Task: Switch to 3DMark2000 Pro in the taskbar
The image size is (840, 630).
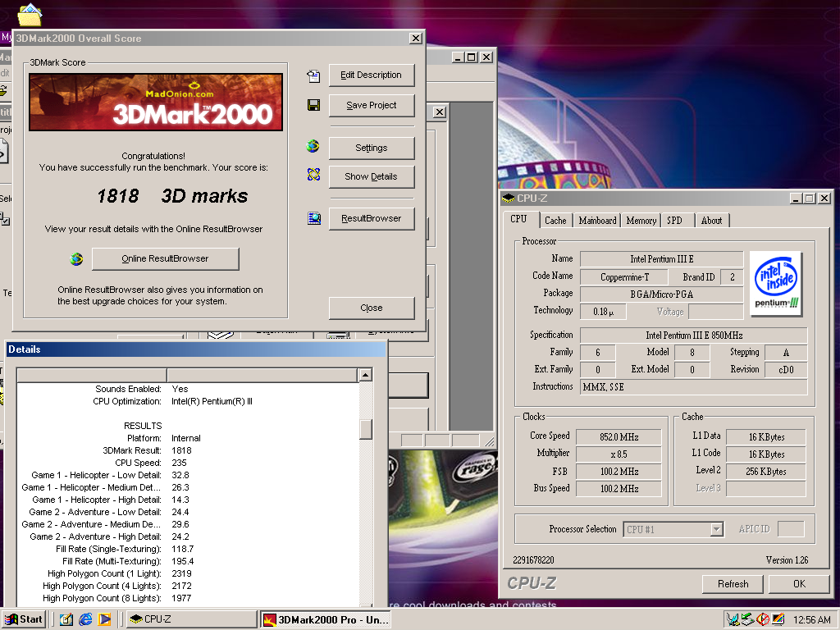Action: coord(326,619)
